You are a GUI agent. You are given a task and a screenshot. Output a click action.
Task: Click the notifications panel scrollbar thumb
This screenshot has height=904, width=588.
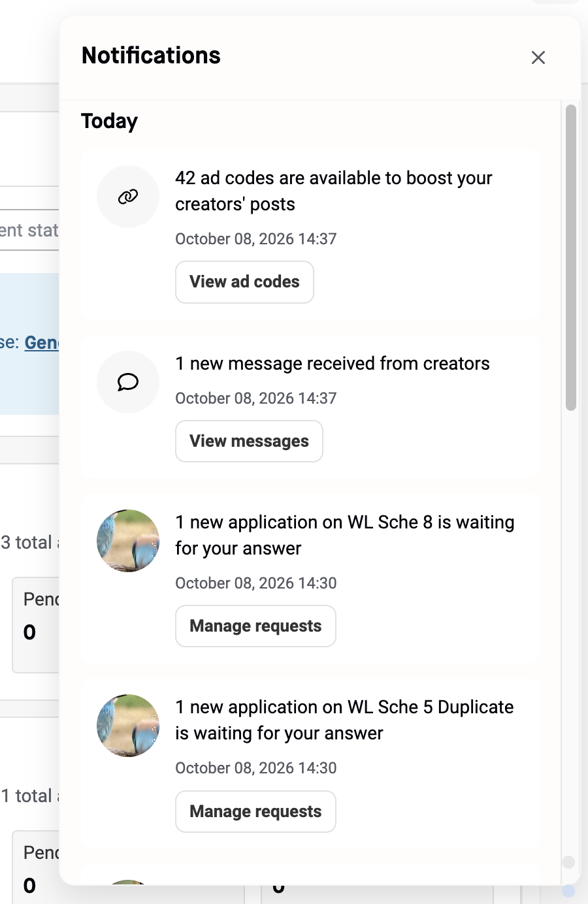pos(571,257)
